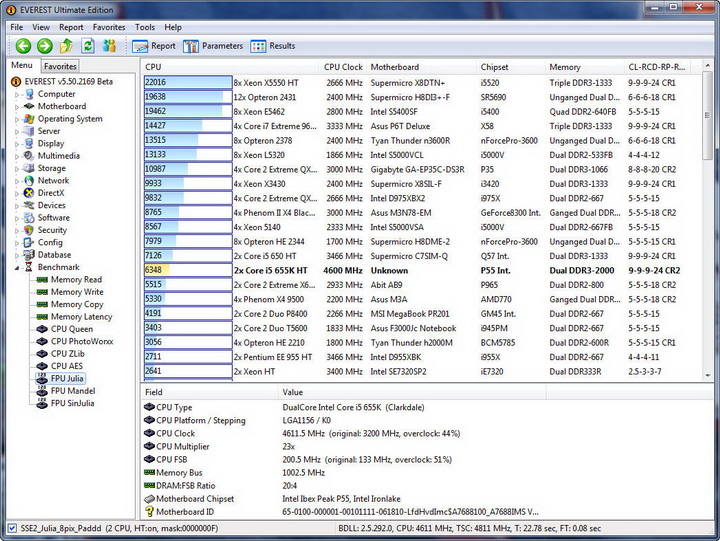Click the green Back arrow icon
This screenshot has height=541, width=720.
pos(23,46)
